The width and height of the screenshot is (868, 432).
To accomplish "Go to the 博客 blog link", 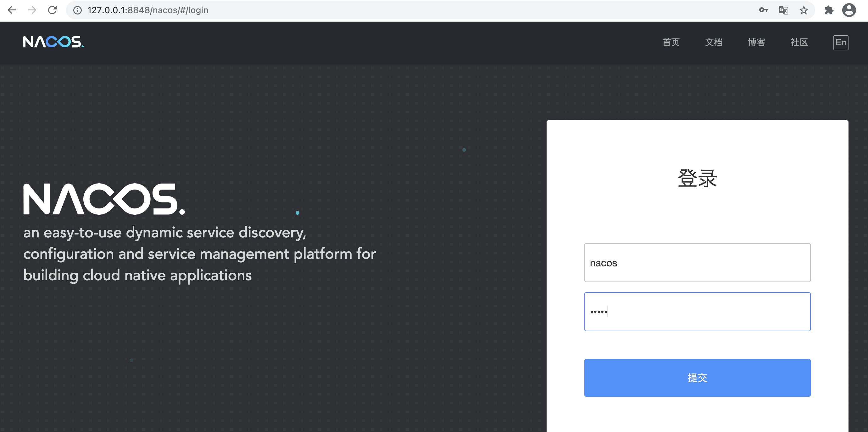I will pyautogui.click(x=756, y=43).
